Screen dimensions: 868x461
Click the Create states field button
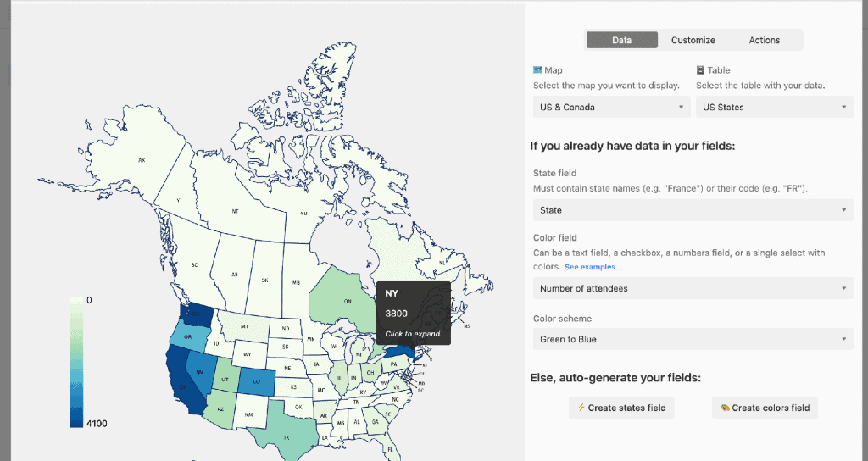pos(621,408)
